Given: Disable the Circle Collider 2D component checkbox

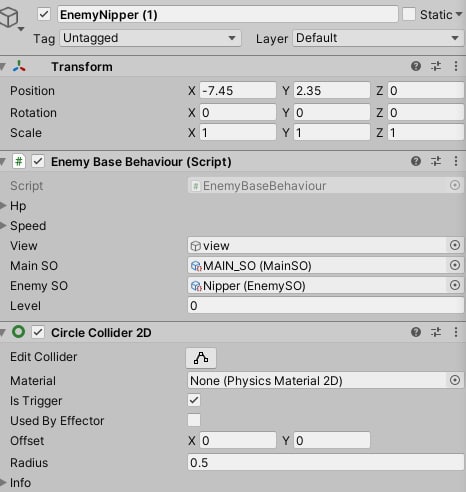Looking at the screenshot, I should coord(38,332).
